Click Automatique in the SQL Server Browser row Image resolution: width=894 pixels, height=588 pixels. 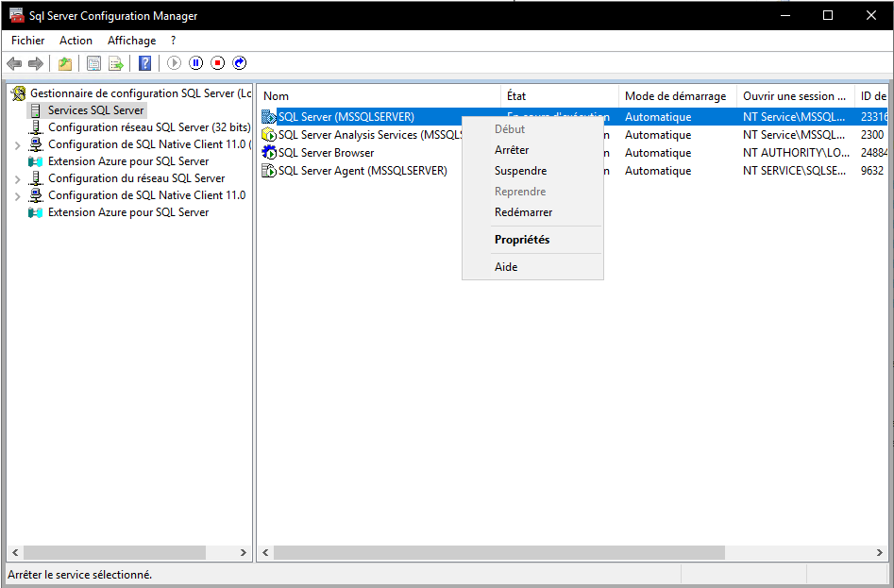(x=658, y=153)
